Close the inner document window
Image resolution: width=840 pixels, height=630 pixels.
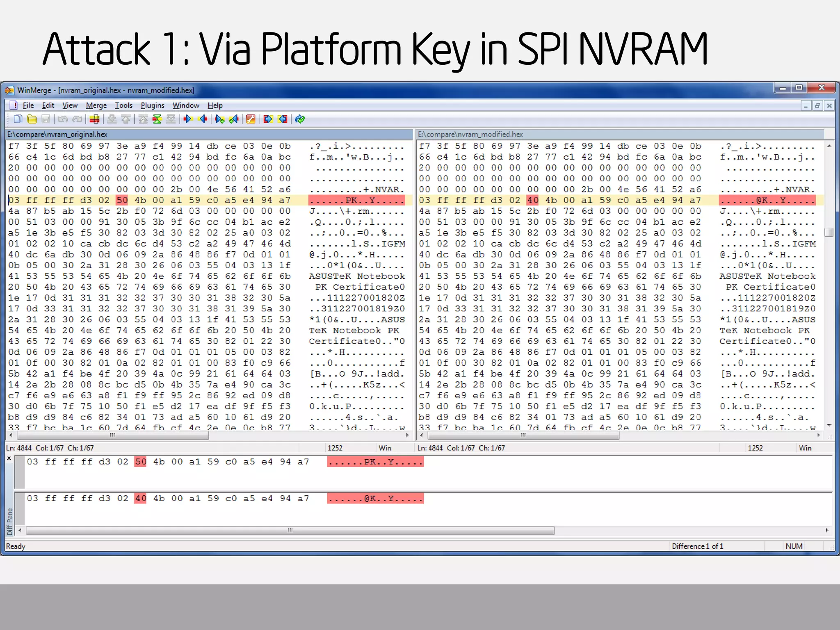click(x=829, y=106)
